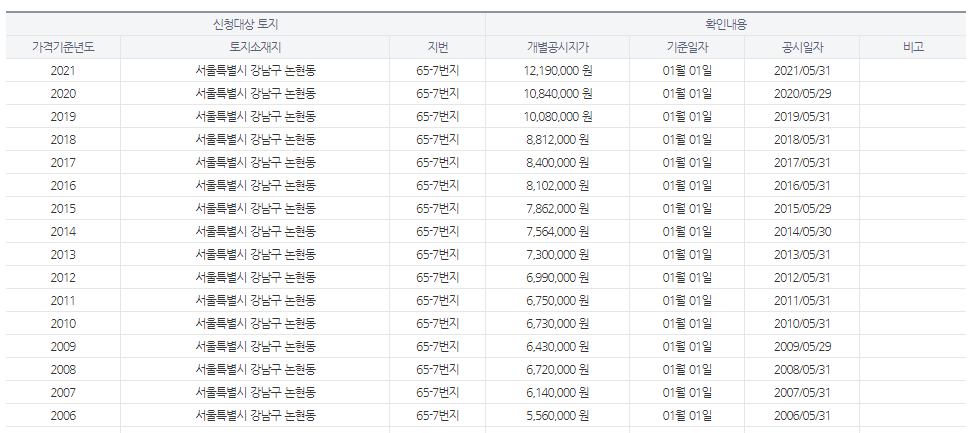Select the year cell 2015
This screenshot has width=971, height=433.
tap(63, 209)
